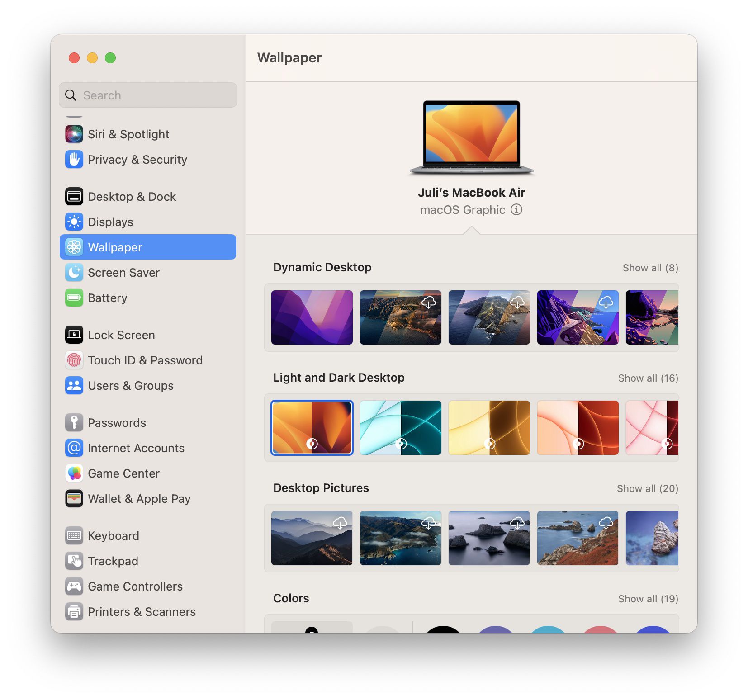The height and width of the screenshot is (700, 748).
Task: Select the Battery sidebar icon
Action: [74, 298]
